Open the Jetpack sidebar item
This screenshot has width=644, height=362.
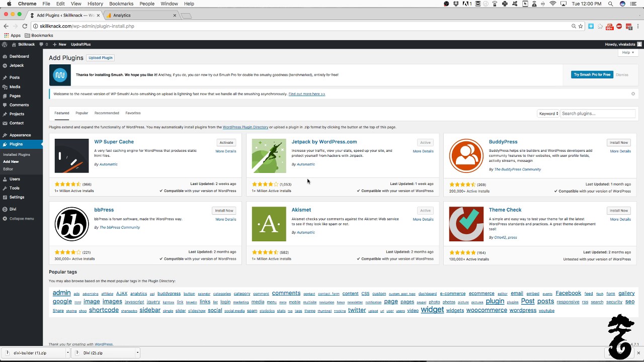pos(16,65)
